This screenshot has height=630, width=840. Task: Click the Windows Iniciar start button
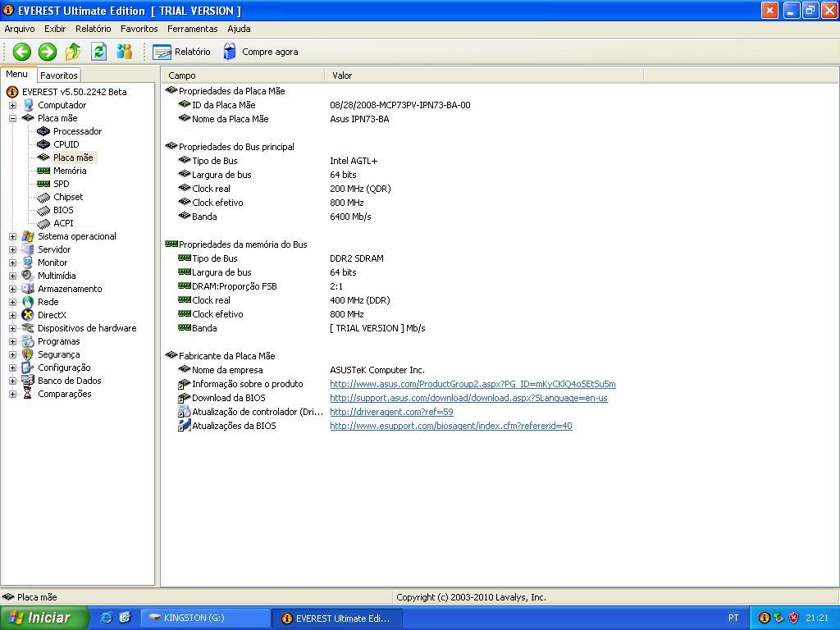click(44, 619)
